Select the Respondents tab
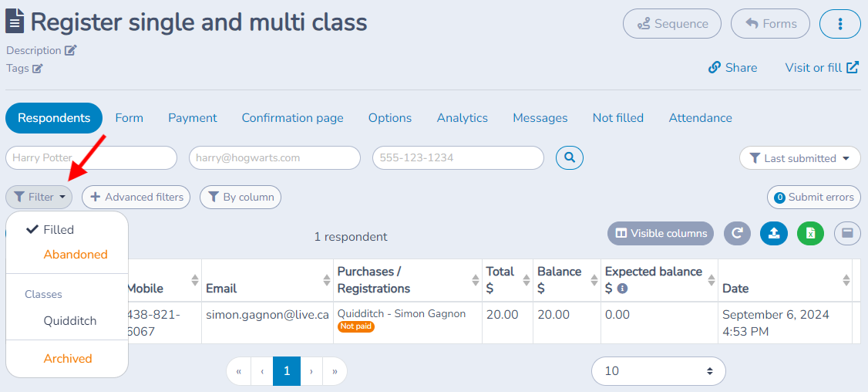The image size is (868, 392). [54, 118]
